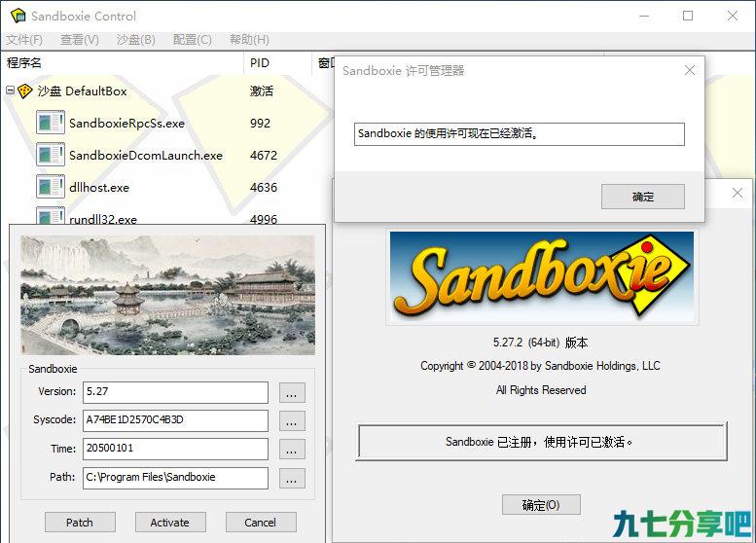Close the About Sandboxie window
756x543 pixels.
[x=737, y=193]
